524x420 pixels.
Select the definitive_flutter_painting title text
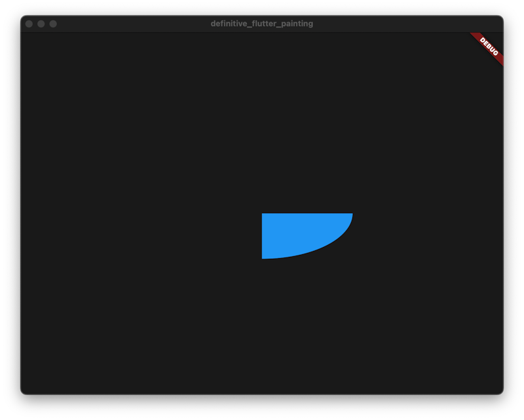click(261, 23)
